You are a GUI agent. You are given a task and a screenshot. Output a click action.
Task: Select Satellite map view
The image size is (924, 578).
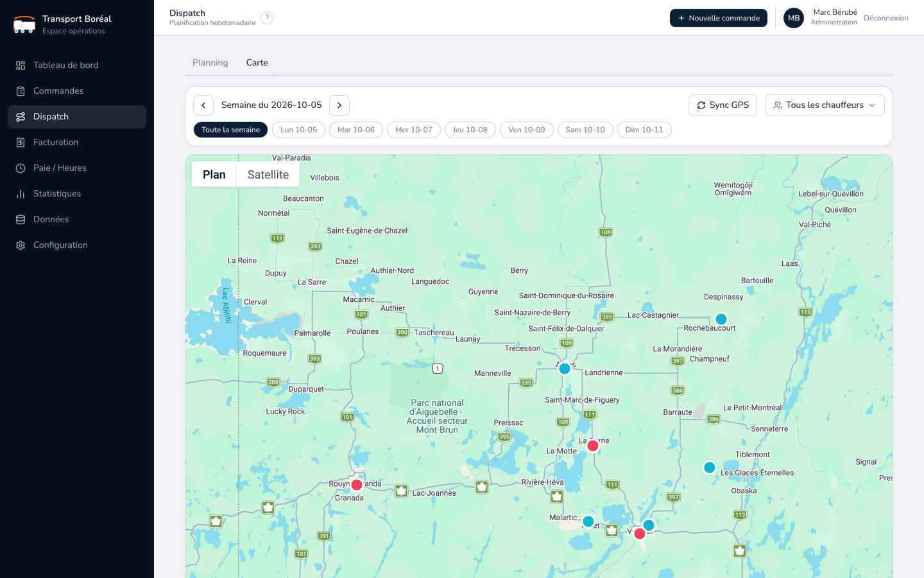point(268,175)
